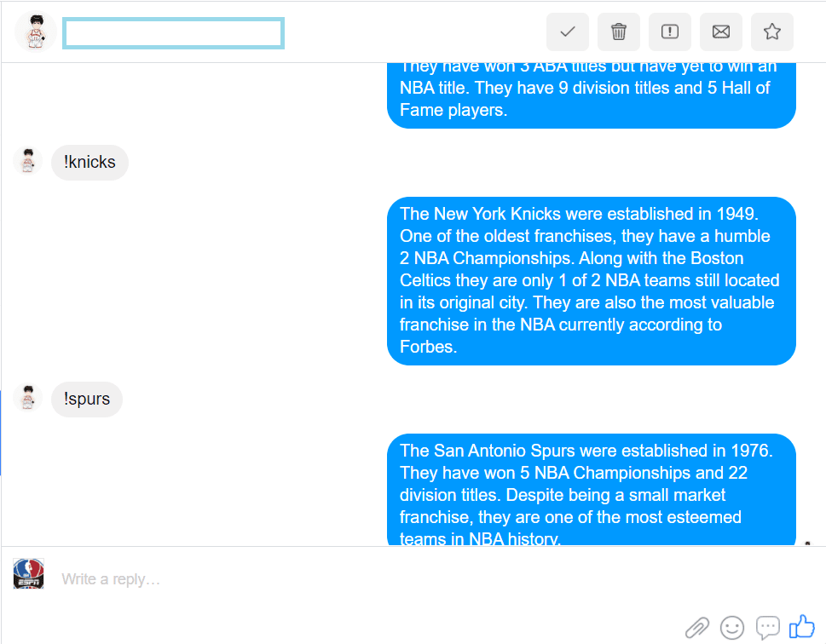Flag conversation as spam with exclamation icon

[670, 32]
